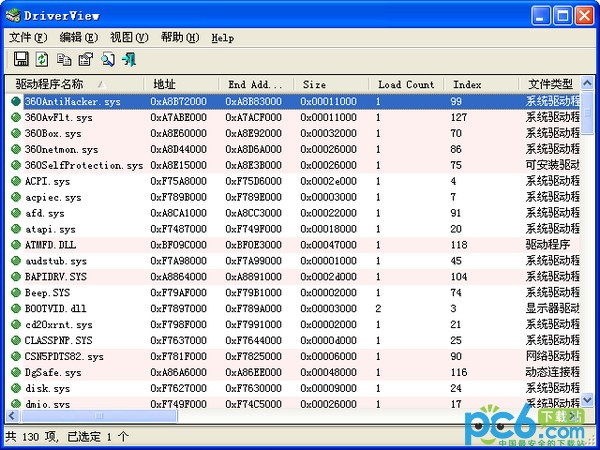The height and width of the screenshot is (450, 600).
Task: Open the 帮助(H) menu
Action: pos(180,38)
